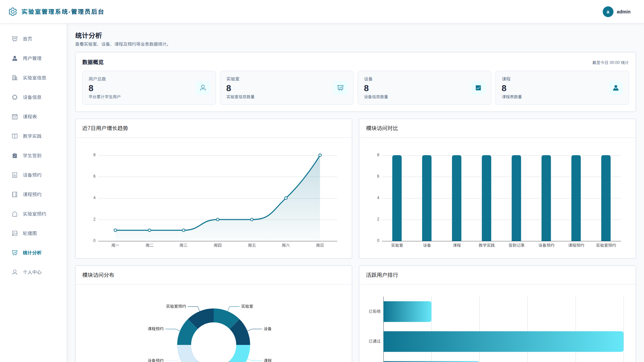
Task: Click the 模块访问分布 chart title
Action: (98, 275)
